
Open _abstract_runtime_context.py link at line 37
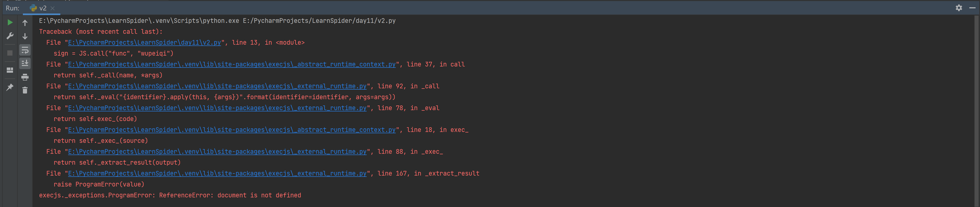[x=232, y=65]
